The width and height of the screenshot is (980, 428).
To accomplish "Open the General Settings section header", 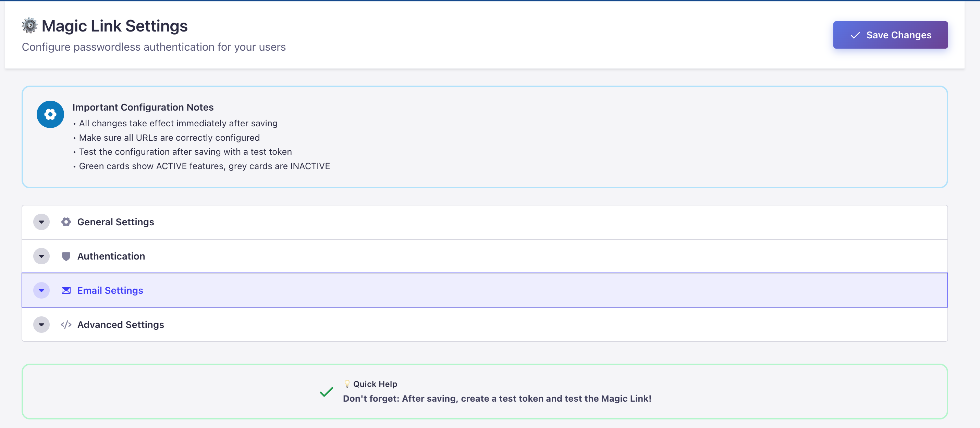I will [116, 222].
